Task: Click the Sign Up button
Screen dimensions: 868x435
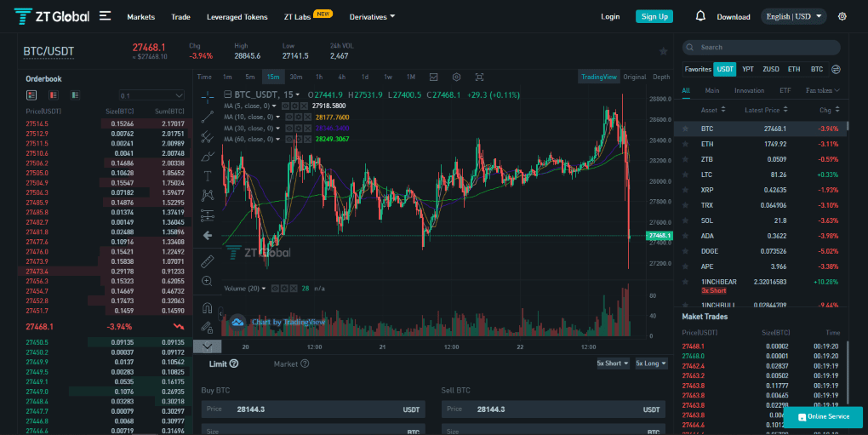Action: point(654,16)
